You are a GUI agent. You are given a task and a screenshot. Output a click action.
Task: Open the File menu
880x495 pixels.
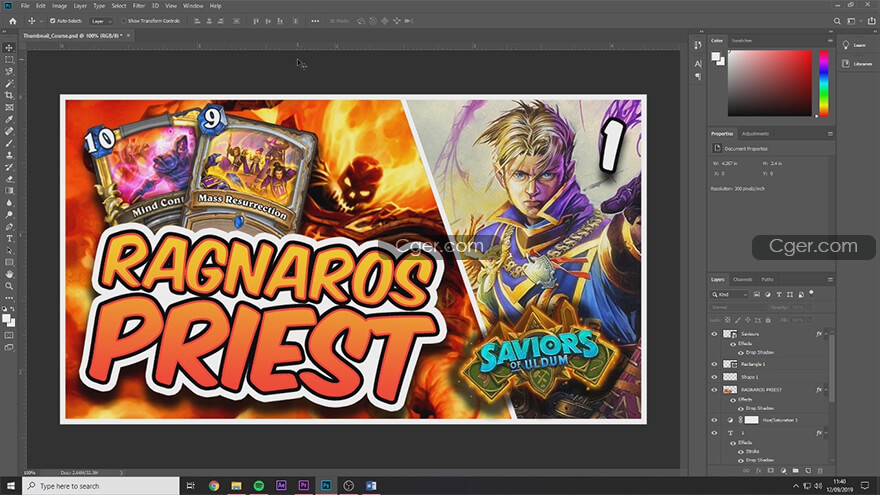pyautogui.click(x=25, y=6)
